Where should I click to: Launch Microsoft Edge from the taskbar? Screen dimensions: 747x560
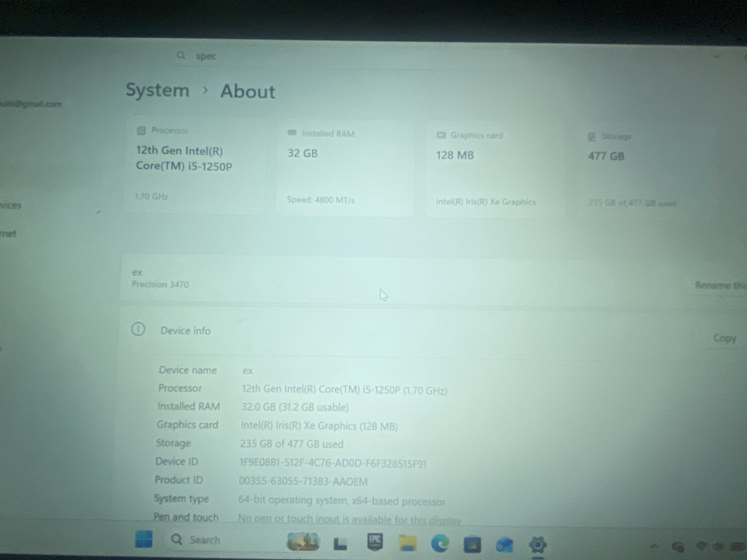pos(439,543)
